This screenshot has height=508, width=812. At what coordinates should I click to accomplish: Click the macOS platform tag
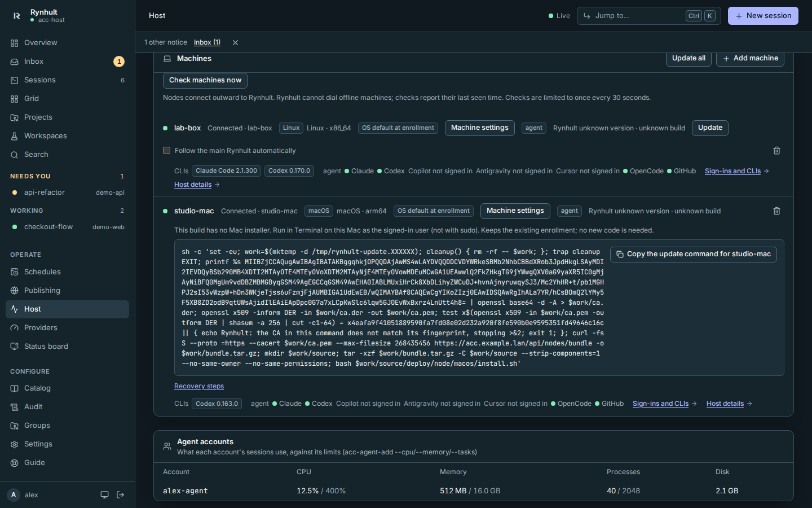click(319, 211)
